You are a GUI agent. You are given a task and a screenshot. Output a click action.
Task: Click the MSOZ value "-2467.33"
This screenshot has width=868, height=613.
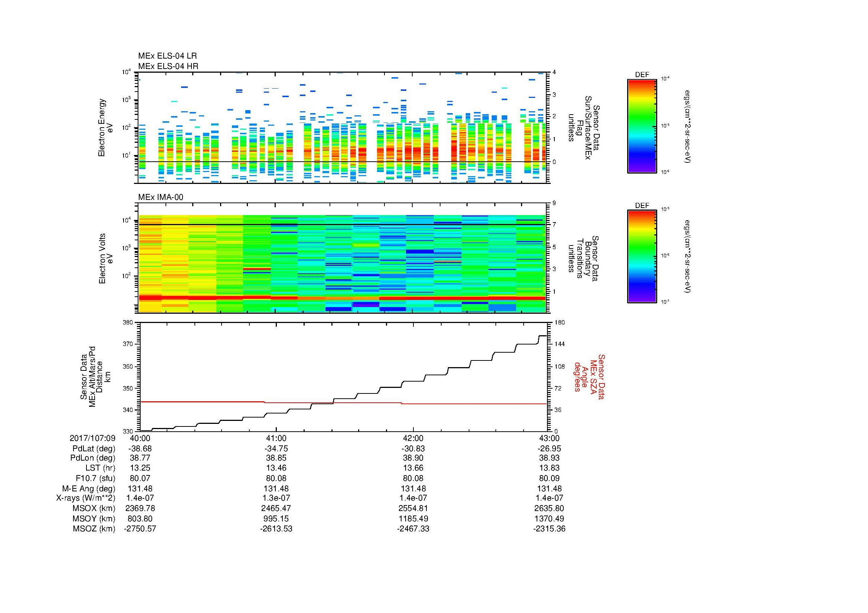tap(413, 529)
